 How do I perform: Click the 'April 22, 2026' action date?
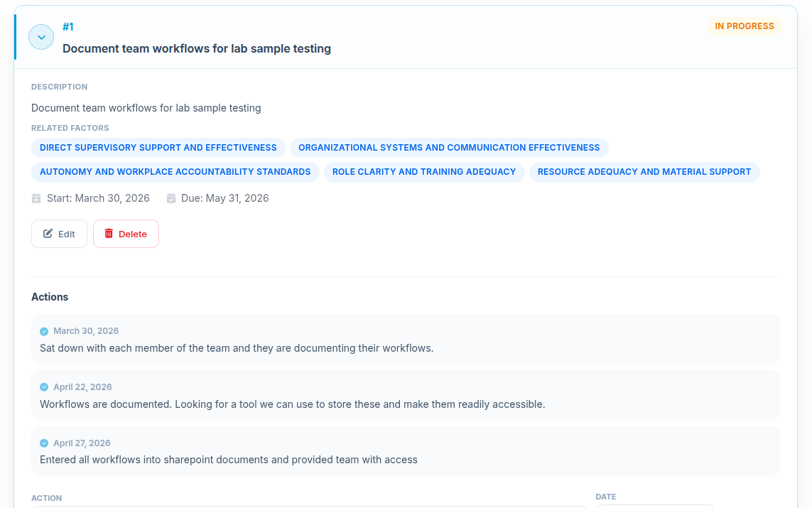point(83,387)
